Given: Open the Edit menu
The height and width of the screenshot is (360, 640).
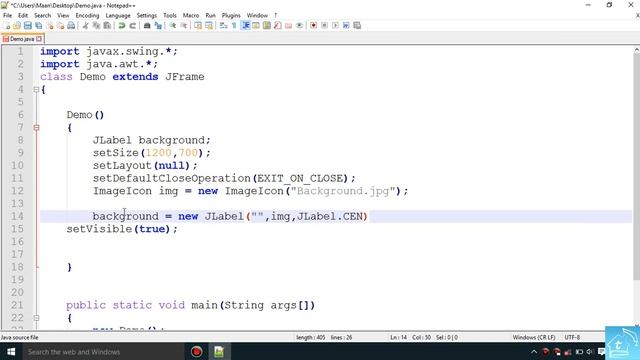Looking at the screenshot, I should click(x=23, y=15).
